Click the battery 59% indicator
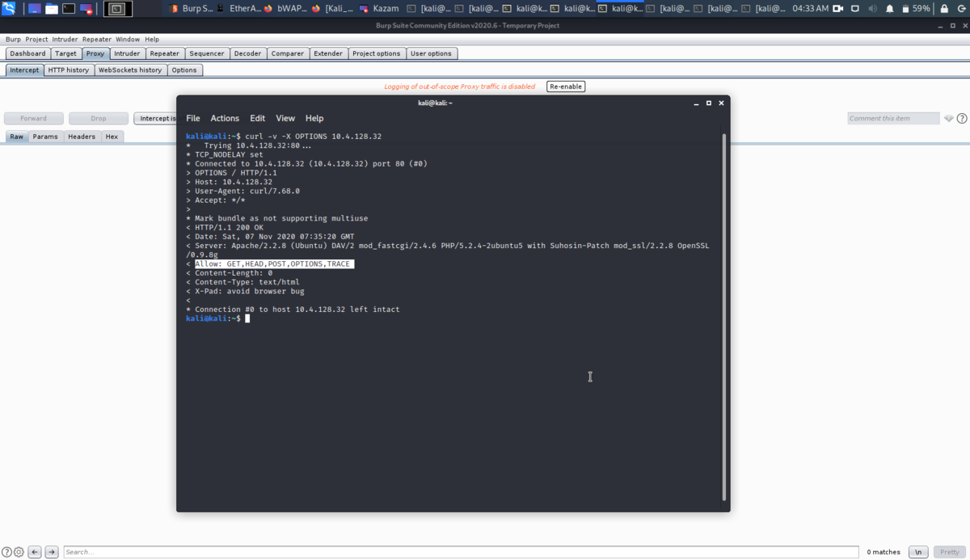 [916, 9]
